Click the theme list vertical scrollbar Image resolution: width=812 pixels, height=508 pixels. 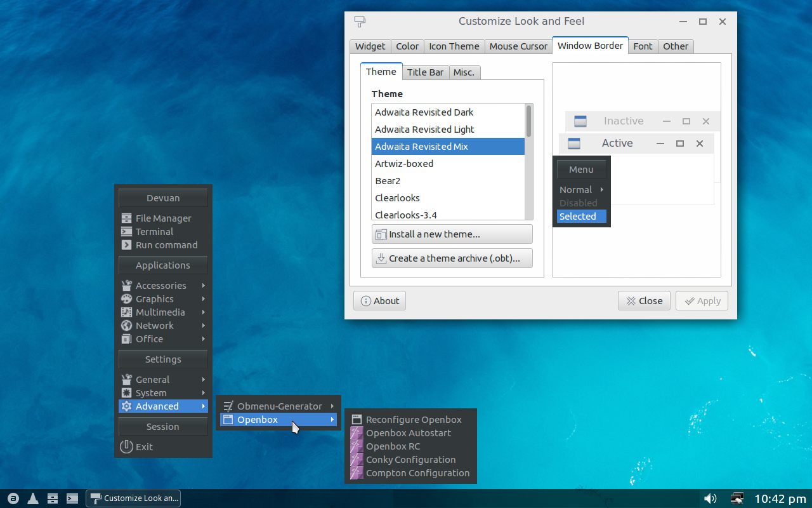(x=529, y=161)
